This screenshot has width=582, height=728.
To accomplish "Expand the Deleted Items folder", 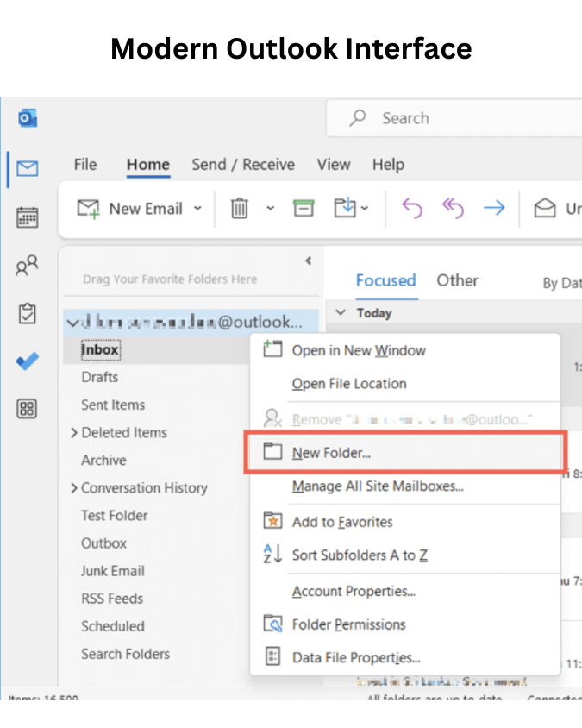I will (x=74, y=433).
